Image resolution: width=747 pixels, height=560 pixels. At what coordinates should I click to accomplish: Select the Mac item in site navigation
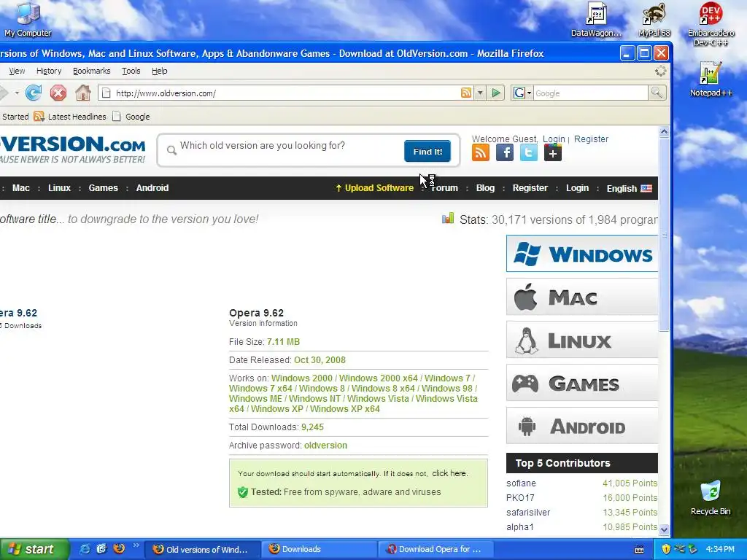[21, 188]
